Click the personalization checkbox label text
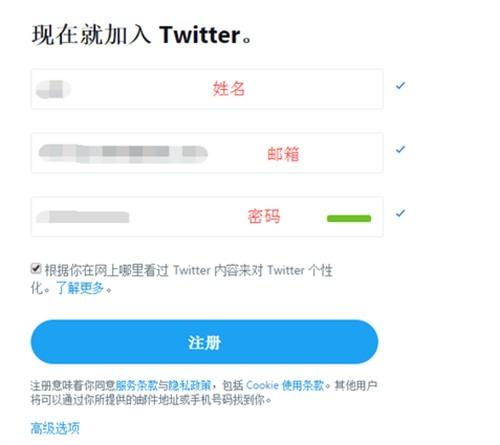Screen dimensions: 500x445 coord(182,279)
